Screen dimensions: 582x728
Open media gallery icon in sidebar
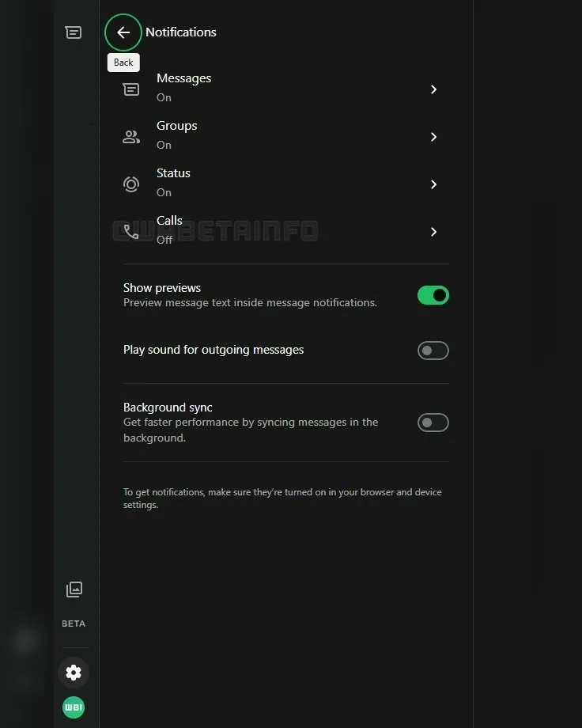pyautogui.click(x=74, y=589)
